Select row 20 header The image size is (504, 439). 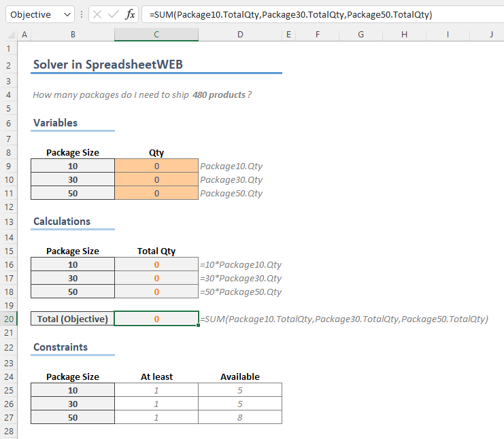[9, 319]
